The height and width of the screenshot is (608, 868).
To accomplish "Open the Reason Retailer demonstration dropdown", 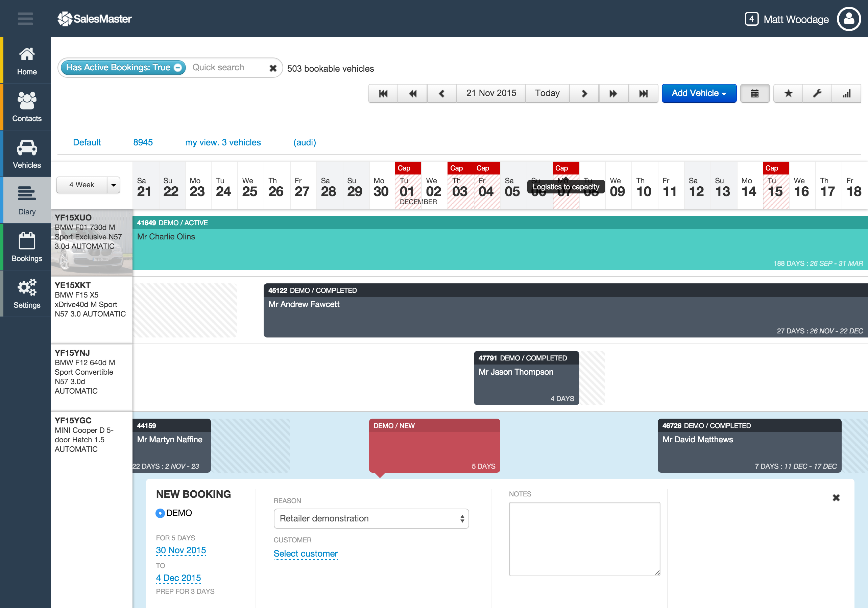I will [x=371, y=518].
